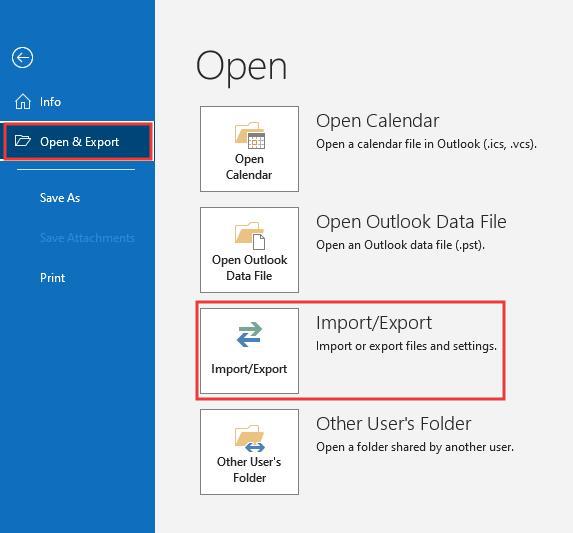Choose Save As in the sidebar
This screenshot has width=573, height=533.
(x=60, y=198)
